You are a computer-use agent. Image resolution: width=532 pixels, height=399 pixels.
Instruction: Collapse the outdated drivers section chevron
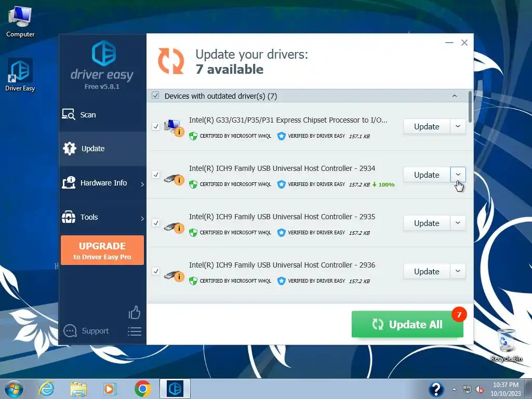pyautogui.click(x=454, y=96)
